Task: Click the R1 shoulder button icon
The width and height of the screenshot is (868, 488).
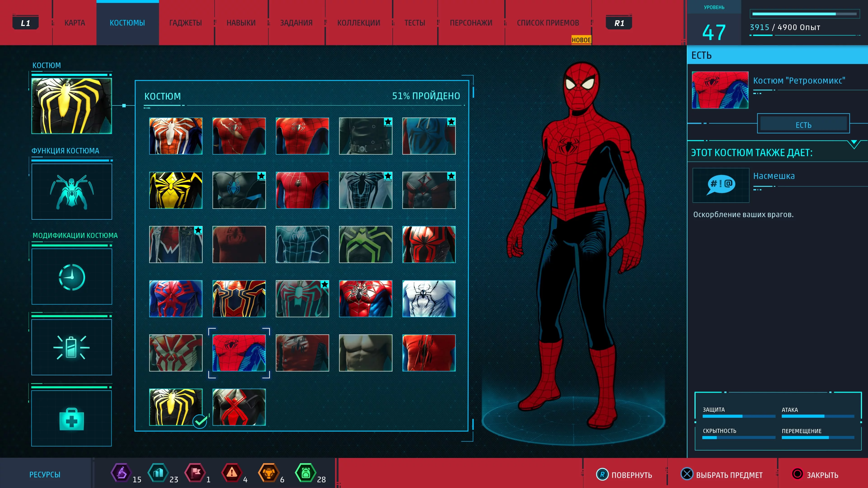Action: [x=619, y=23]
